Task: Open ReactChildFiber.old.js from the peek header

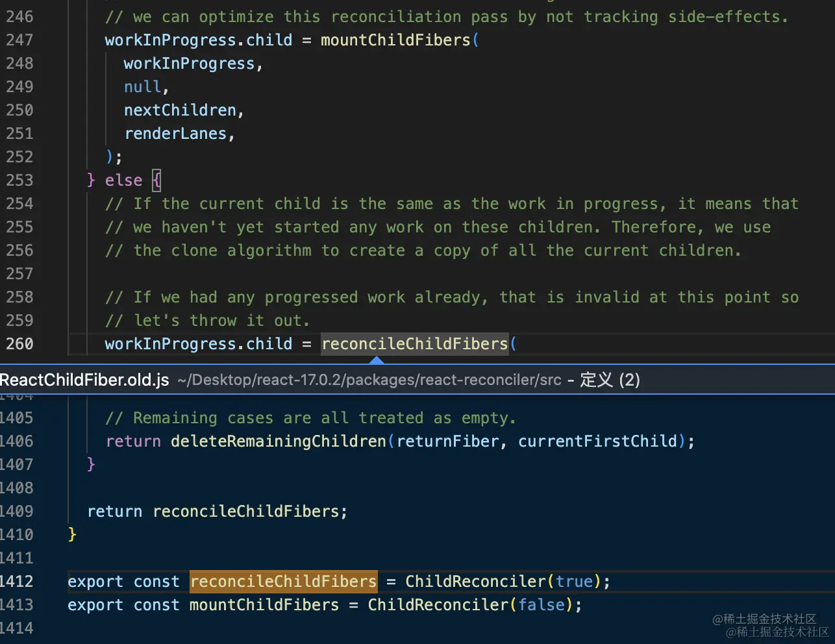Action: click(84, 380)
